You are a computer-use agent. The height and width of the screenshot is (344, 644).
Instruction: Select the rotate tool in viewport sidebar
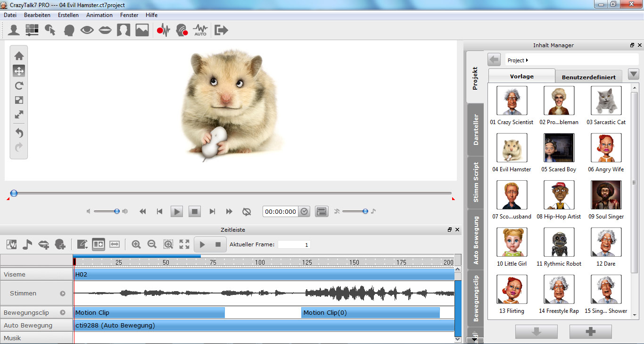click(19, 86)
